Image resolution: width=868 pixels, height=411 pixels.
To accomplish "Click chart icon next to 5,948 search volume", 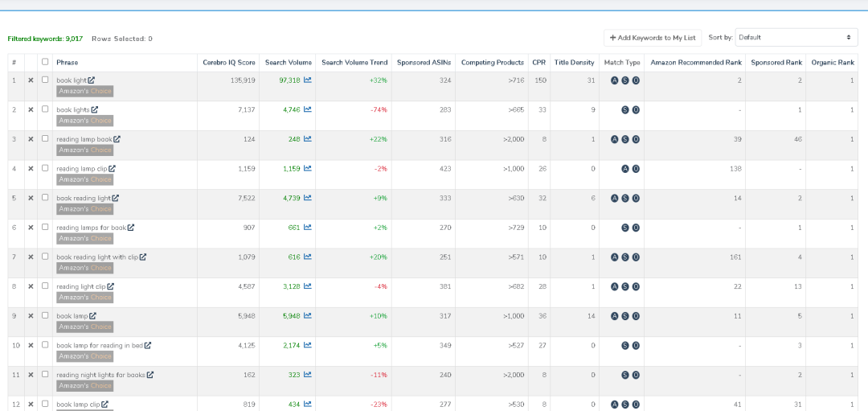I will 308,316.
